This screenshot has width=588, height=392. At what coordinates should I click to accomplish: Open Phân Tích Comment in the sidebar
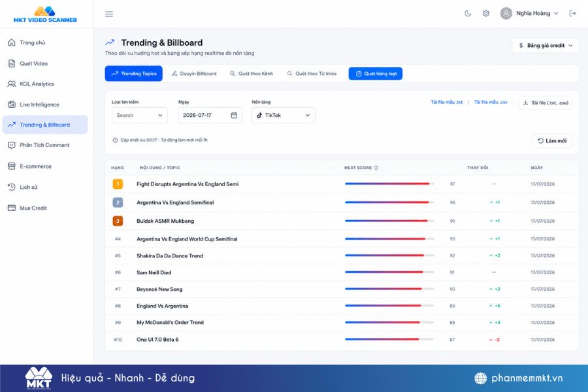[x=45, y=145]
